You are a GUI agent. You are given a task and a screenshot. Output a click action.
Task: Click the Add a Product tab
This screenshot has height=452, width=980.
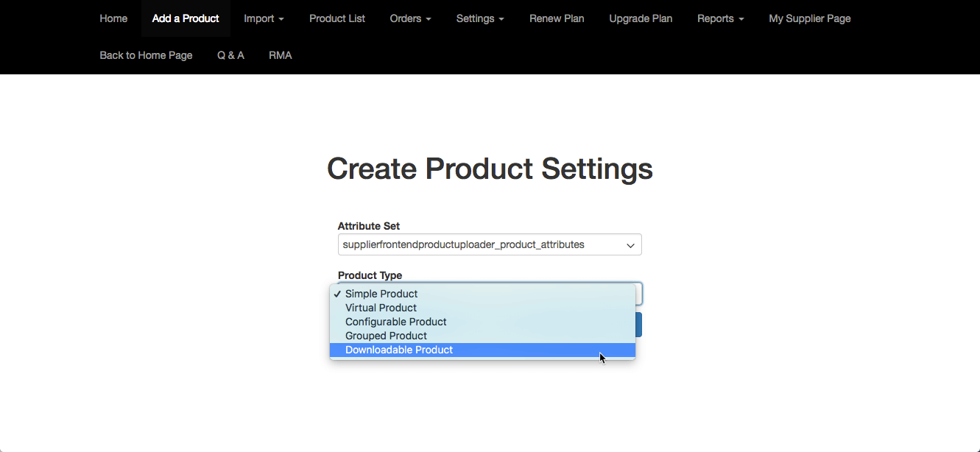coord(186,18)
